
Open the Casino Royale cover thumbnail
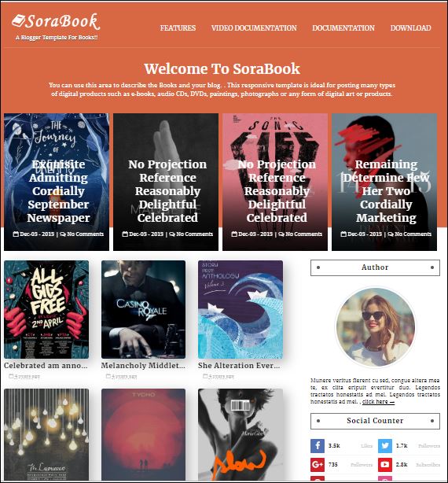[x=143, y=310]
